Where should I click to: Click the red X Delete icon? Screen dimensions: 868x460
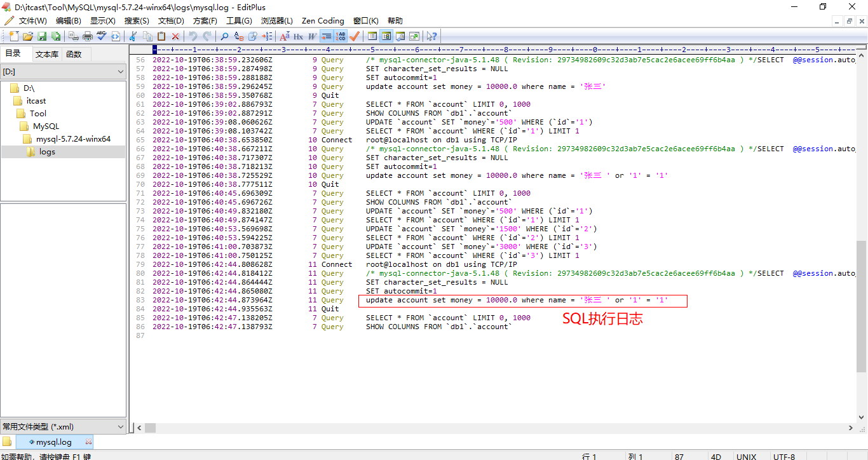[175, 36]
